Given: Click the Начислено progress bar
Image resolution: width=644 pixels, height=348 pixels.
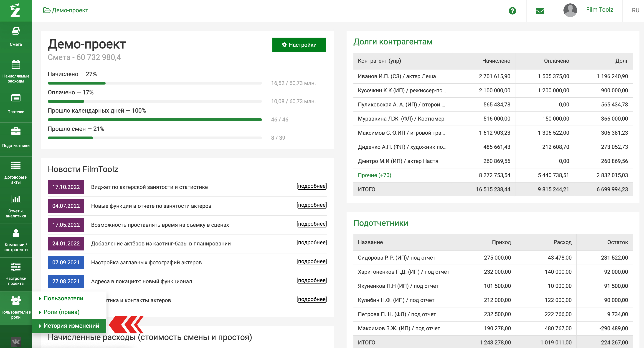Looking at the screenshot, I should coord(155,83).
